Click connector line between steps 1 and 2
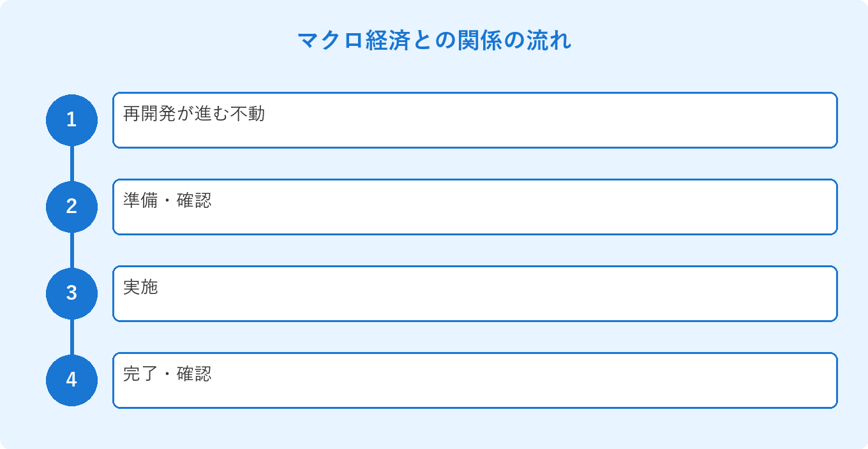 tap(71, 163)
